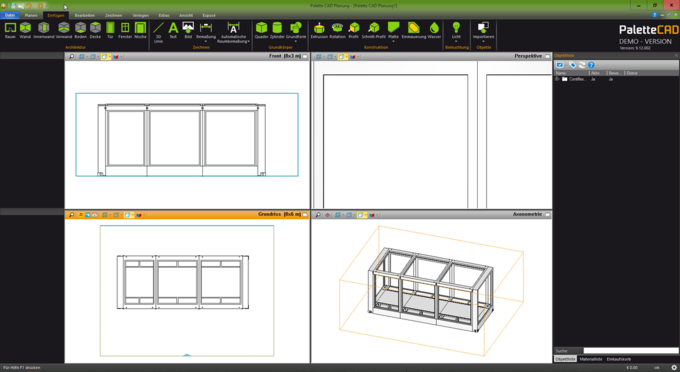Switch to the Bearbeiten ribbon tab

tap(85, 15)
